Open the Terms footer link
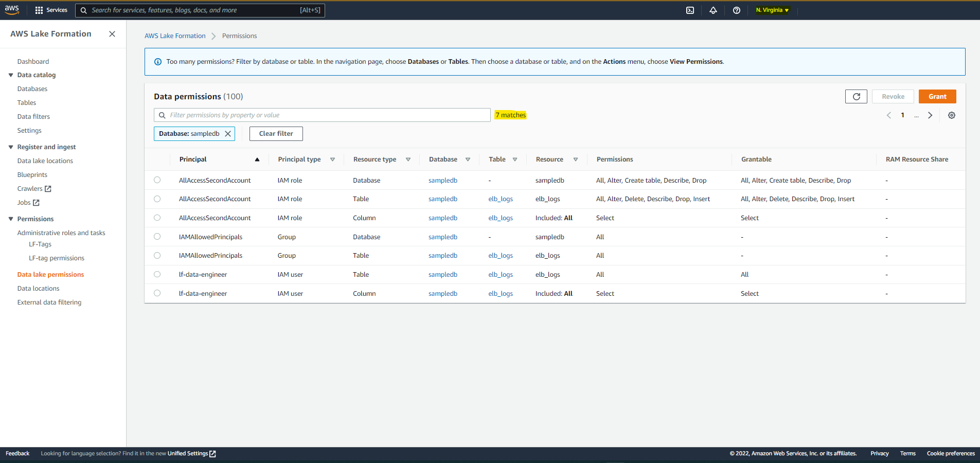Image resolution: width=980 pixels, height=463 pixels. point(908,453)
